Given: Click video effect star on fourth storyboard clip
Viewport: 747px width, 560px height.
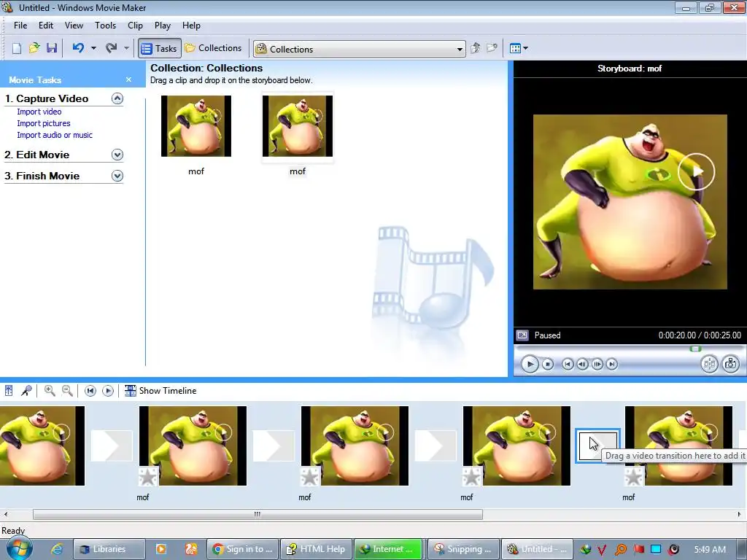Looking at the screenshot, I should click(x=472, y=476).
